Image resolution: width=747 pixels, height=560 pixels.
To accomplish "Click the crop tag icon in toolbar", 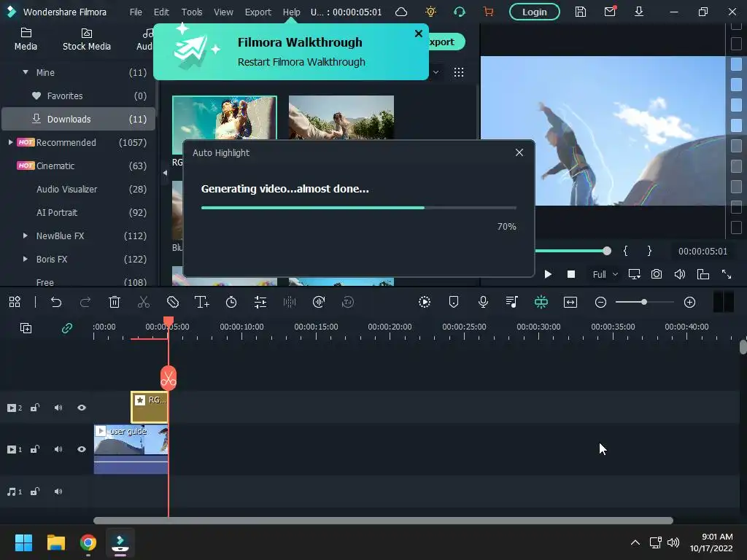I will click(x=172, y=302).
